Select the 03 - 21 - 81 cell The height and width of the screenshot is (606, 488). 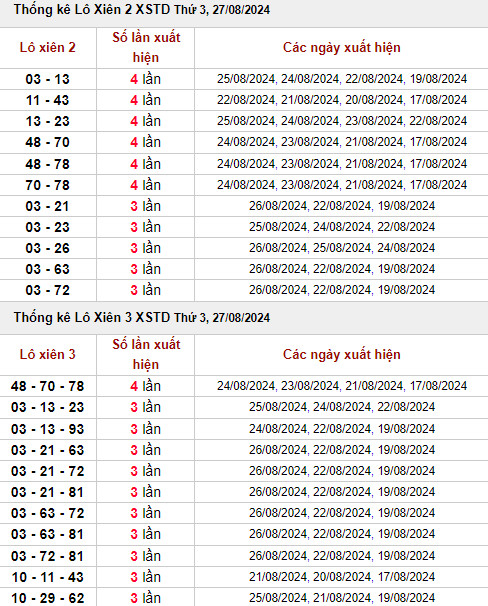coord(48,492)
